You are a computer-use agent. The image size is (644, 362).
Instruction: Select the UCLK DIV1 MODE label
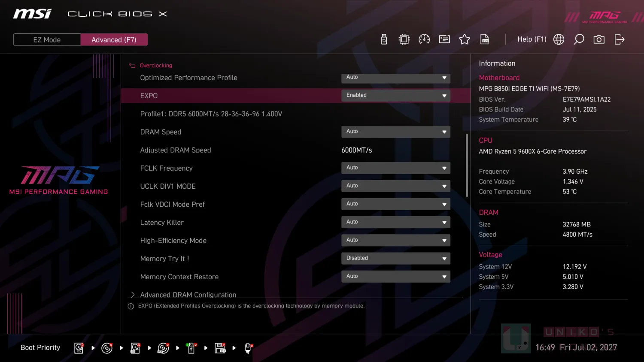[168, 186]
